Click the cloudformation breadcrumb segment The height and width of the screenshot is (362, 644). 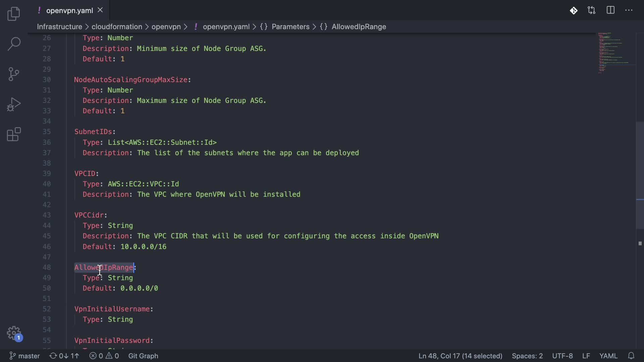(x=117, y=27)
